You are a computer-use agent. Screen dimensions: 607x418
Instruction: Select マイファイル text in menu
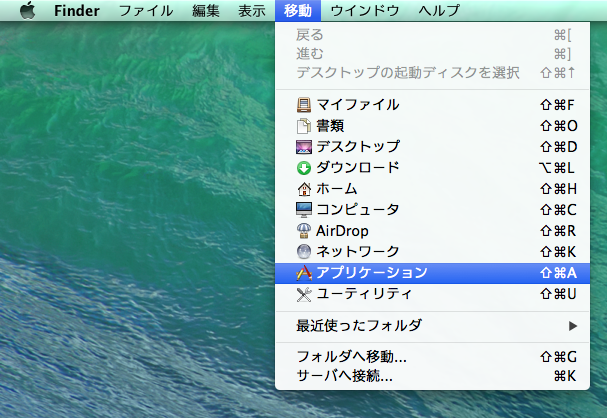[358, 105]
